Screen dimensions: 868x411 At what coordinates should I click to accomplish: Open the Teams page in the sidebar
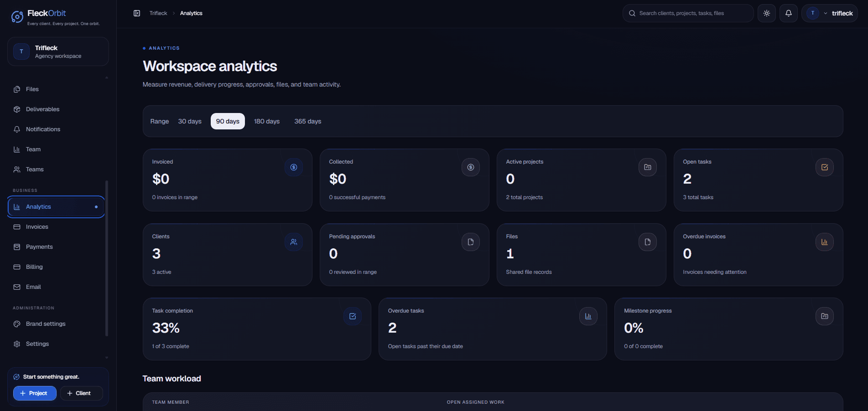point(56,170)
